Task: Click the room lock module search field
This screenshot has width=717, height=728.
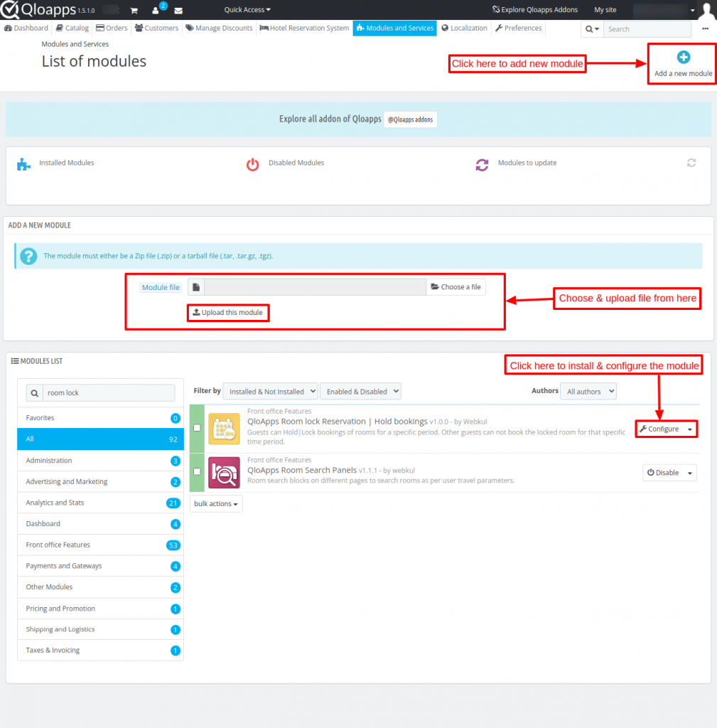Action: point(109,392)
